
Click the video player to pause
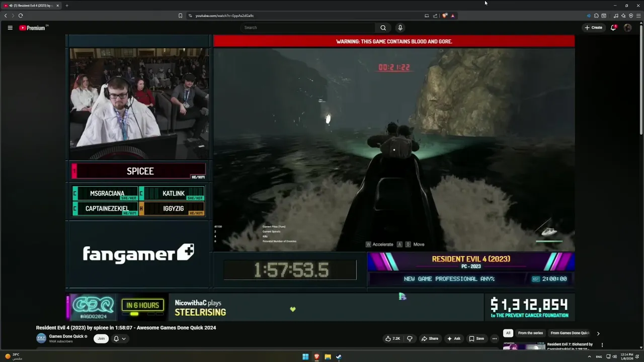click(x=320, y=178)
